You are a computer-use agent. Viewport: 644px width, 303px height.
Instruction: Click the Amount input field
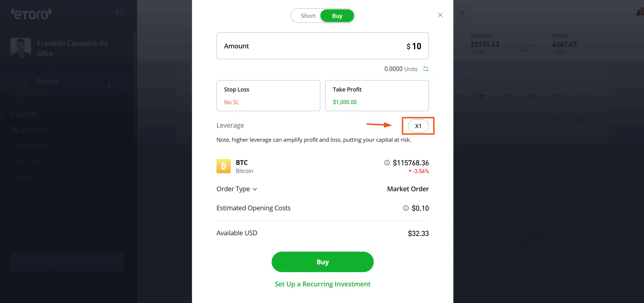323,46
